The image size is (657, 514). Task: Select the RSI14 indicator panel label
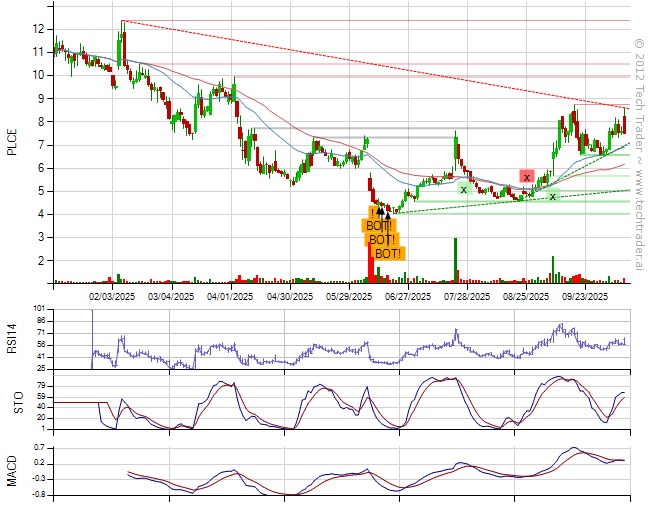coord(13,339)
